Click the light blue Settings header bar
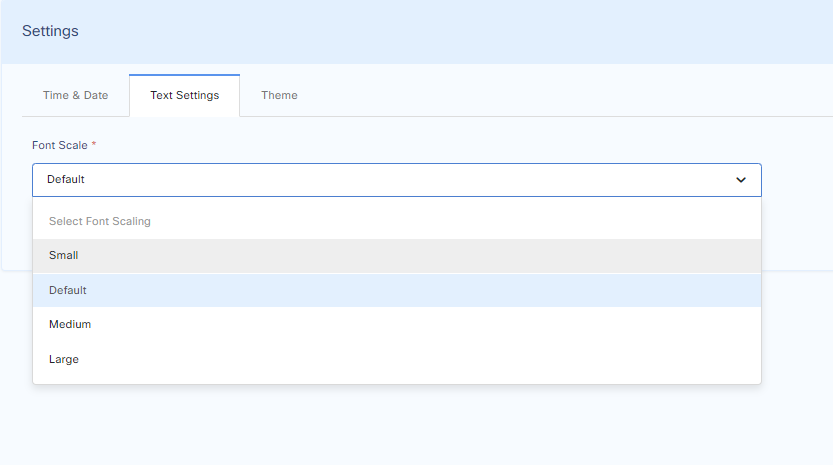 coord(450,31)
